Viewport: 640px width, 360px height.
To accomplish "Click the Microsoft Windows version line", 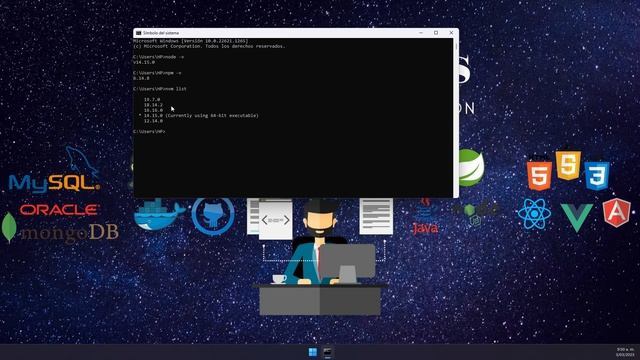I will (x=190, y=41).
